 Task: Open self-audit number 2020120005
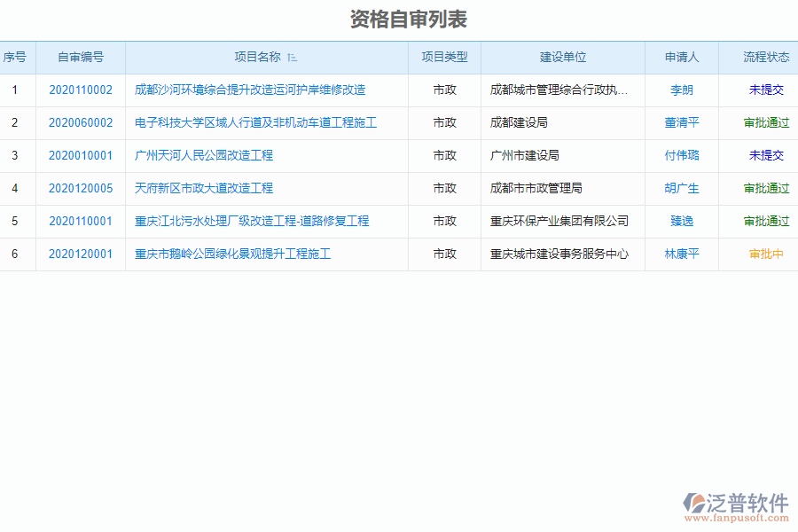[78, 188]
